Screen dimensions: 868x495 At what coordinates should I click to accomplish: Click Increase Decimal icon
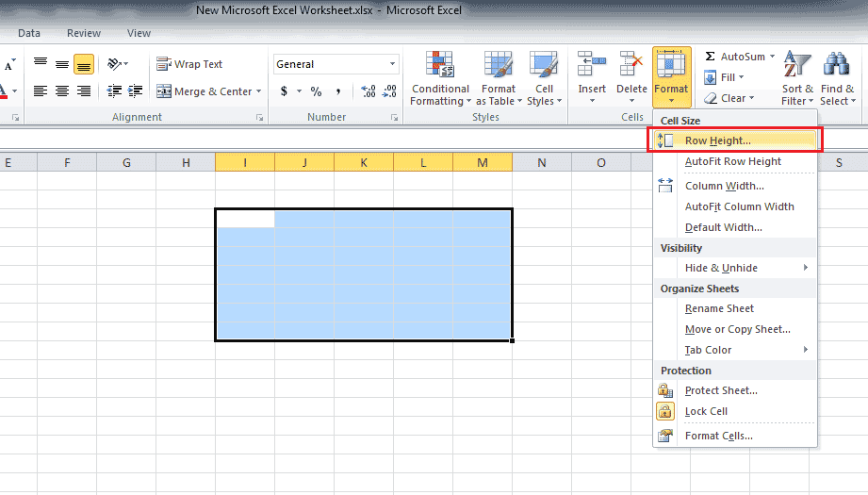click(368, 91)
